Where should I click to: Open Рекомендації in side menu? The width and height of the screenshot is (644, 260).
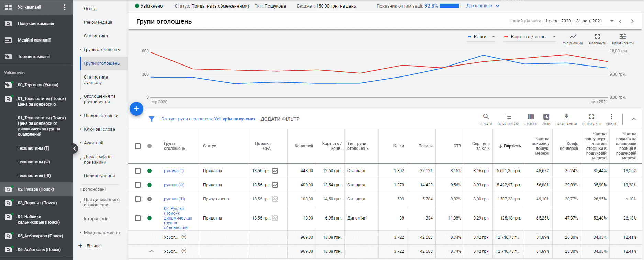tap(98, 22)
